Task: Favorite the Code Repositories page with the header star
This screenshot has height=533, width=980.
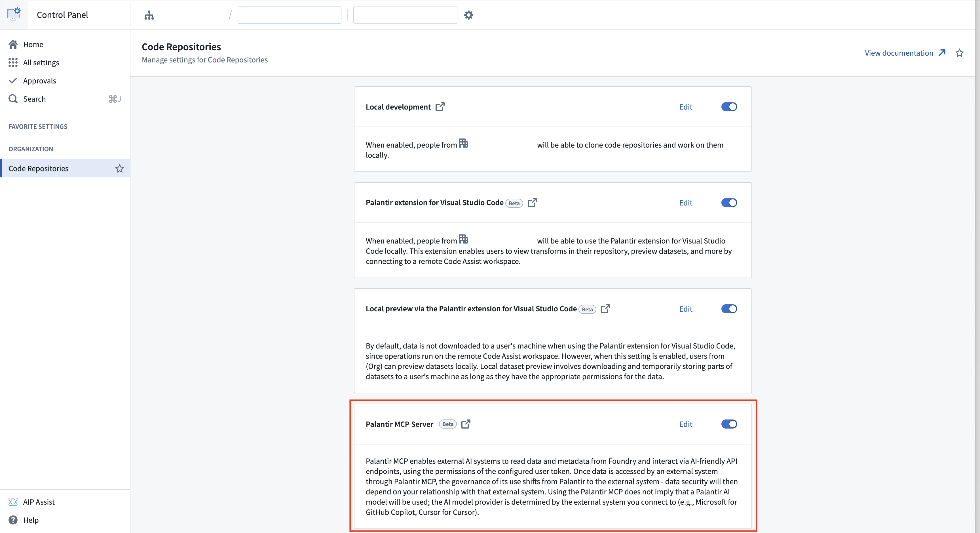Action: tap(960, 53)
